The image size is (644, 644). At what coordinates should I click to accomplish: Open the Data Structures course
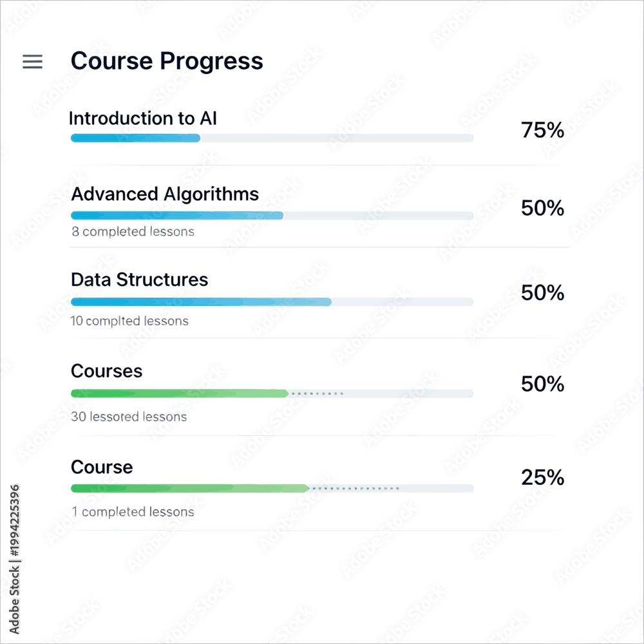tap(139, 279)
